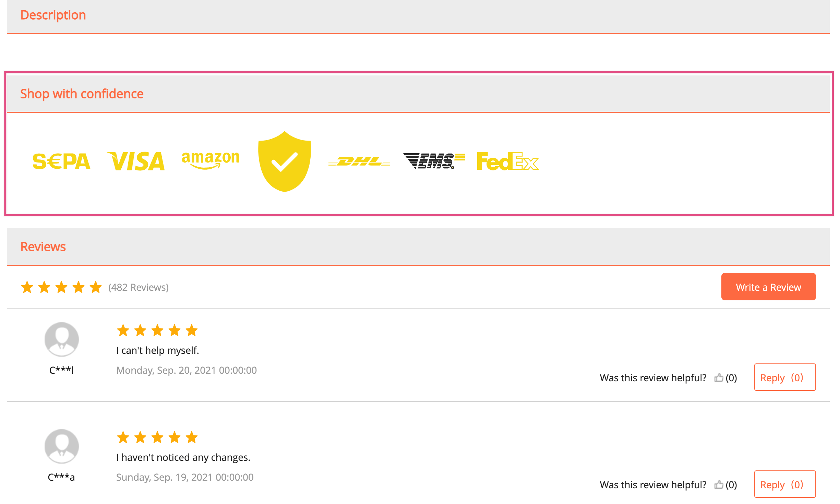The height and width of the screenshot is (504, 840).
Task: Click the Amazon logo
Action: click(211, 160)
